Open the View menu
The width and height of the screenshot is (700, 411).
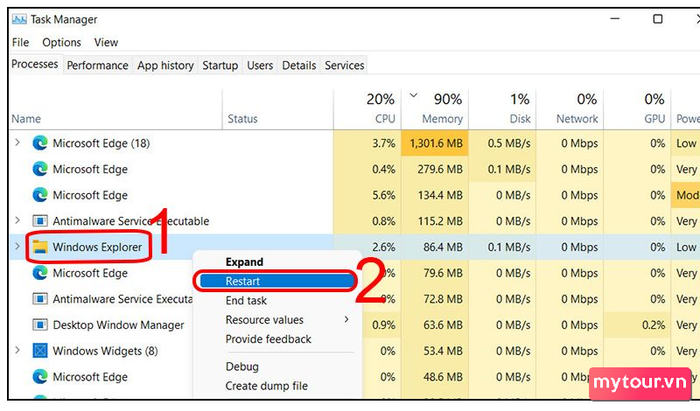point(106,42)
